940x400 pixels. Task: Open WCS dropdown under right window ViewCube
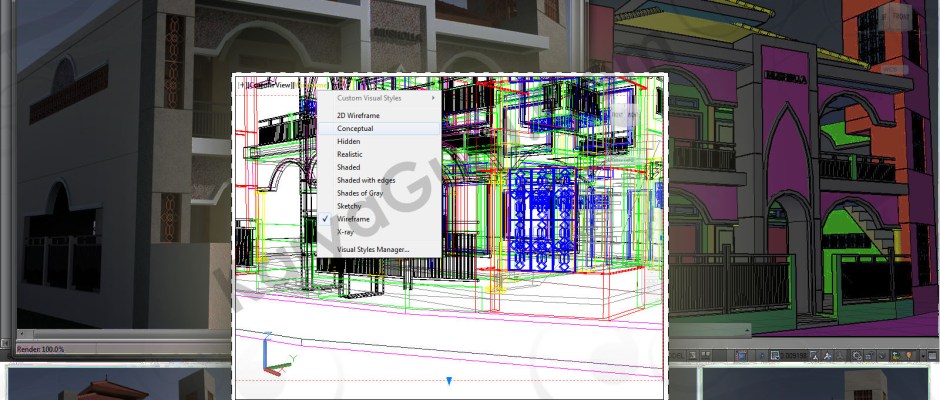(x=894, y=70)
